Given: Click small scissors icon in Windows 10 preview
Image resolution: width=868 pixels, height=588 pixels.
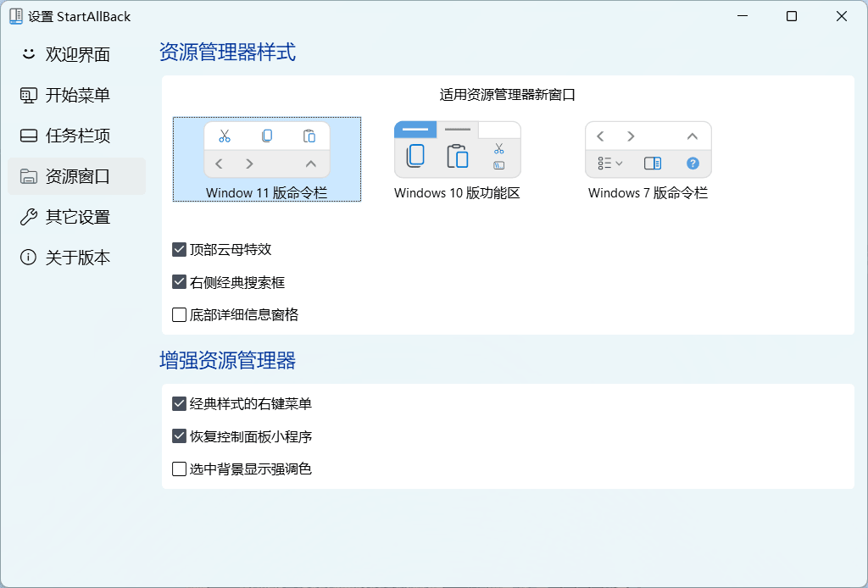Looking at the screenshot, I should 499,148.
